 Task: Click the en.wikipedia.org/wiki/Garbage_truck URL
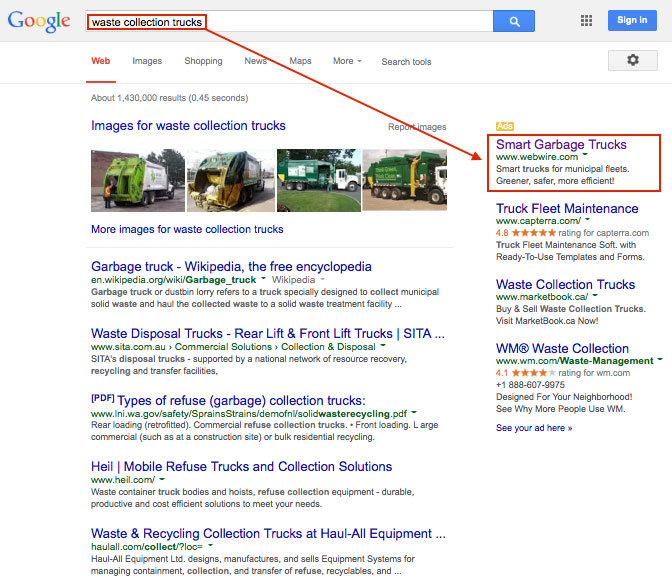coord(173,280)
